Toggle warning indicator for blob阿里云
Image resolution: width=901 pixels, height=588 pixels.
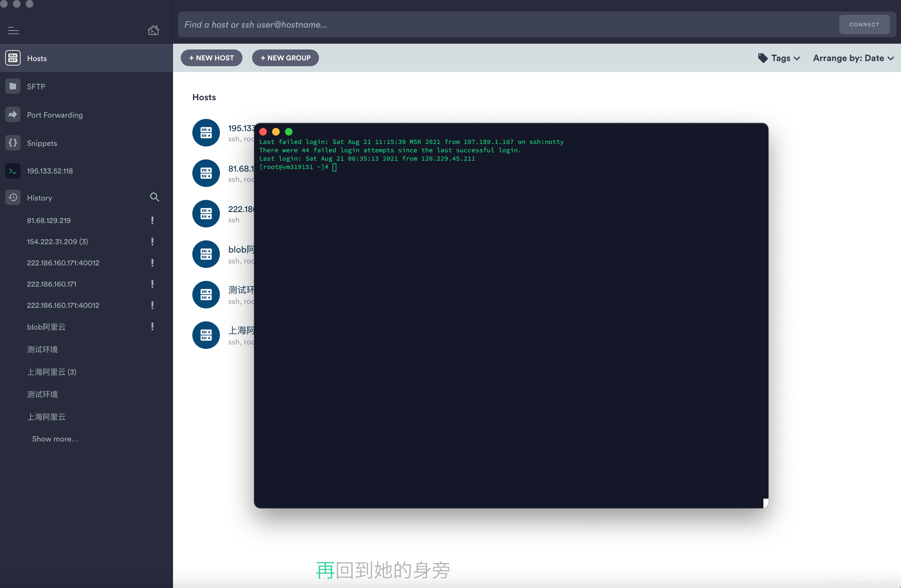[x=153, y=326]
